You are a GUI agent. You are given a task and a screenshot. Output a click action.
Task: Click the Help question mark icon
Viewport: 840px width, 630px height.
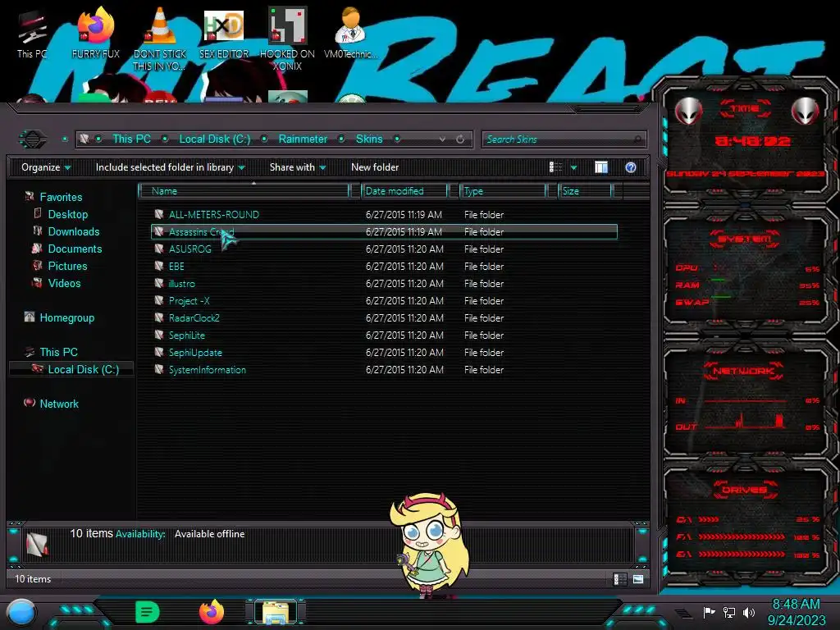point(631,167)
